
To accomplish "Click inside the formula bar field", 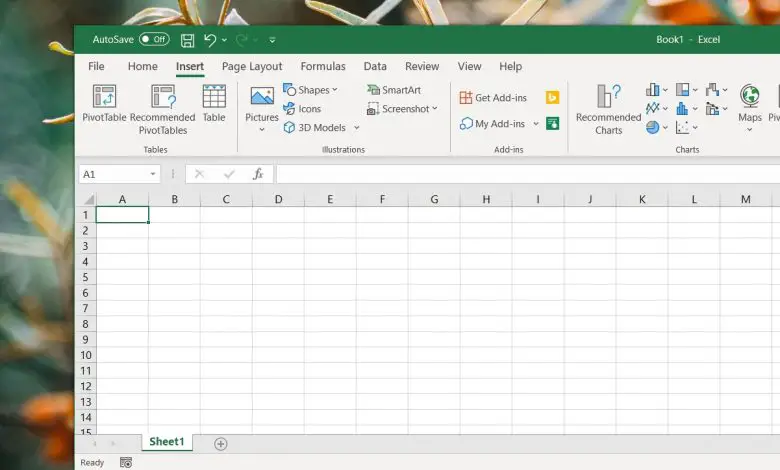I will [x=528, y=174].
